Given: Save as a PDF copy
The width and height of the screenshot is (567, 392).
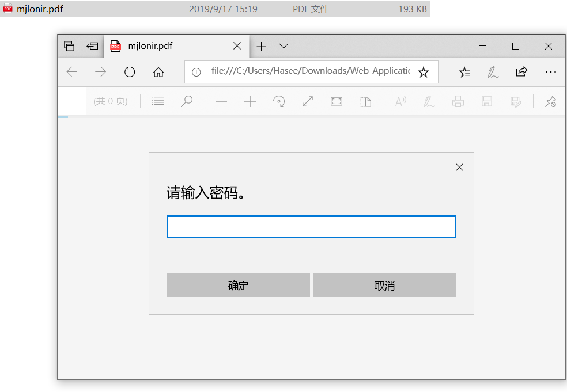Looking at the screenshot, I should pyautogui.click(x=516, y=102).
